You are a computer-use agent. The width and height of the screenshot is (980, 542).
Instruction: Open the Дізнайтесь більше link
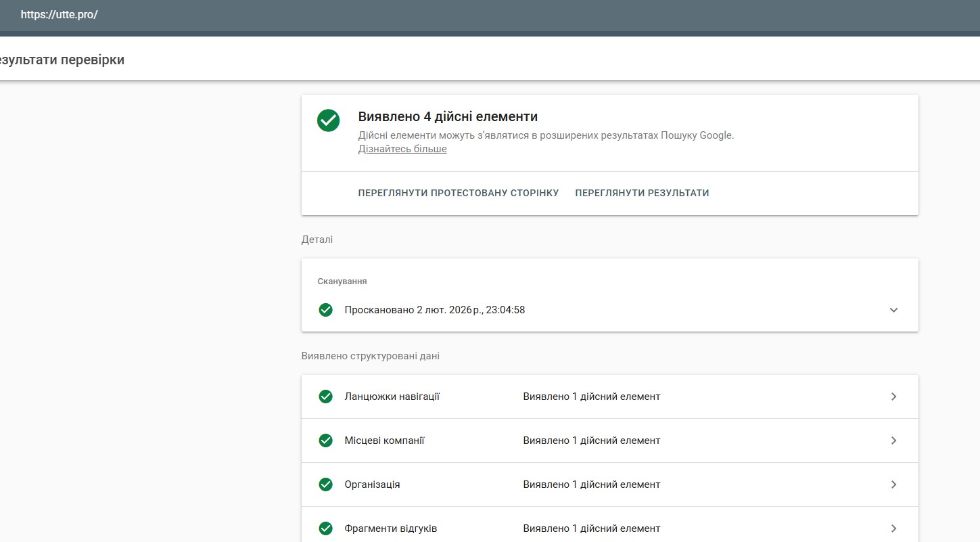(402, 149)
